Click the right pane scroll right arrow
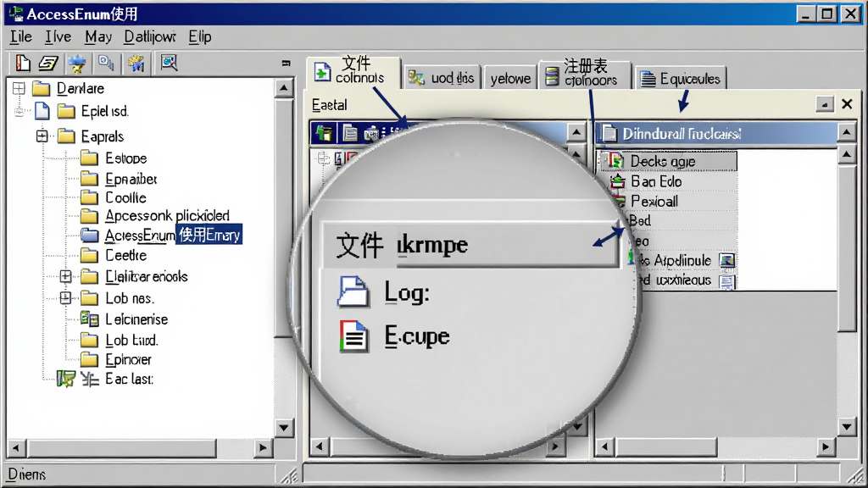Screen dimensions: 868x488 pyautogui.click(x=826, y=446)
